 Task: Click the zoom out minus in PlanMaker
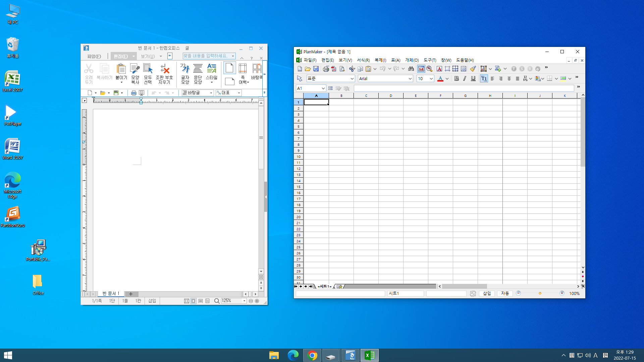(x=518, y=293)
